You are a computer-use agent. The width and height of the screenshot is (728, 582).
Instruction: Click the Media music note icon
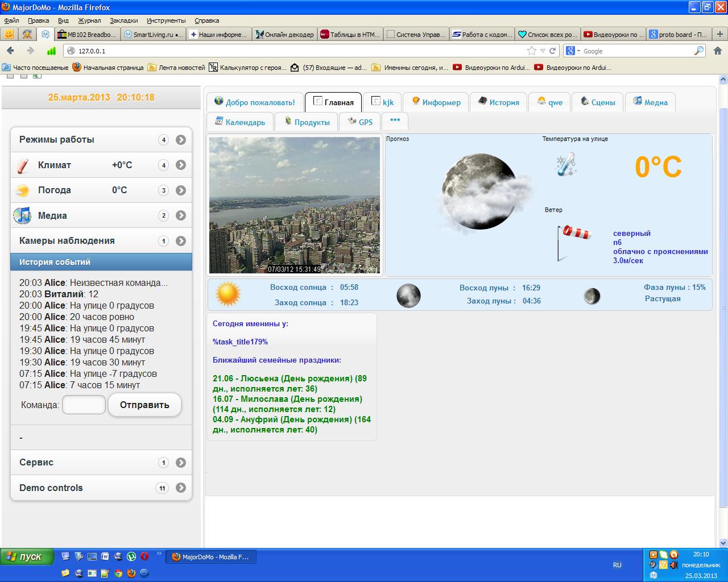click(x=23, y=215)
